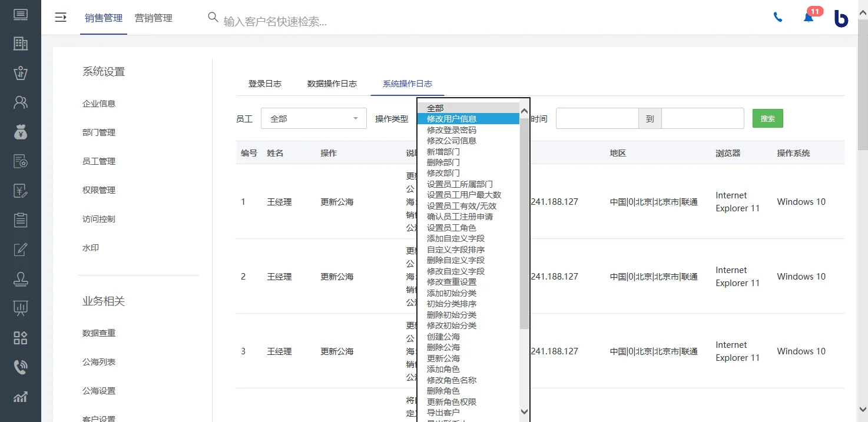This screenshot has height=422, width=868.
Task: Click the green 搜索 button
Action: (767, 118)
